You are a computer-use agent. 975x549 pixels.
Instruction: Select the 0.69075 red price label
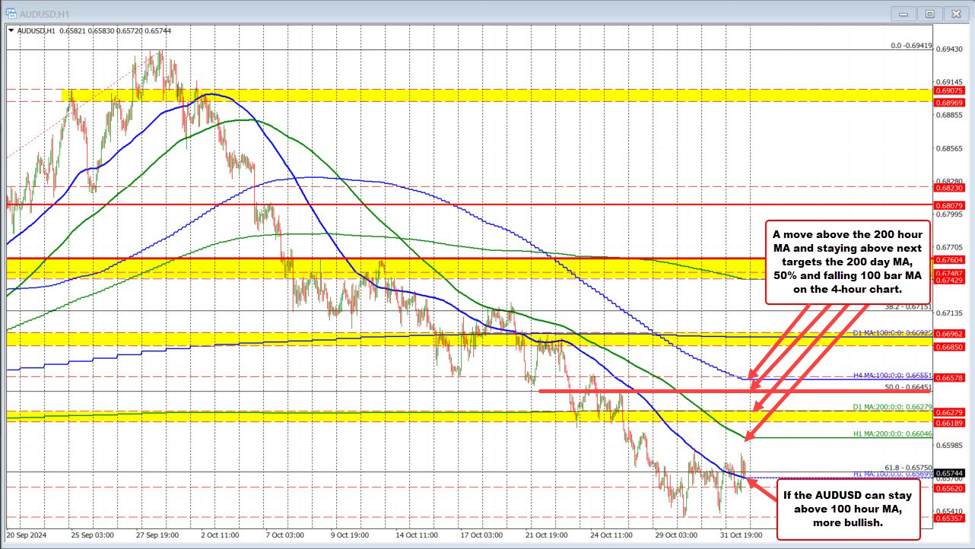[950, 91]
